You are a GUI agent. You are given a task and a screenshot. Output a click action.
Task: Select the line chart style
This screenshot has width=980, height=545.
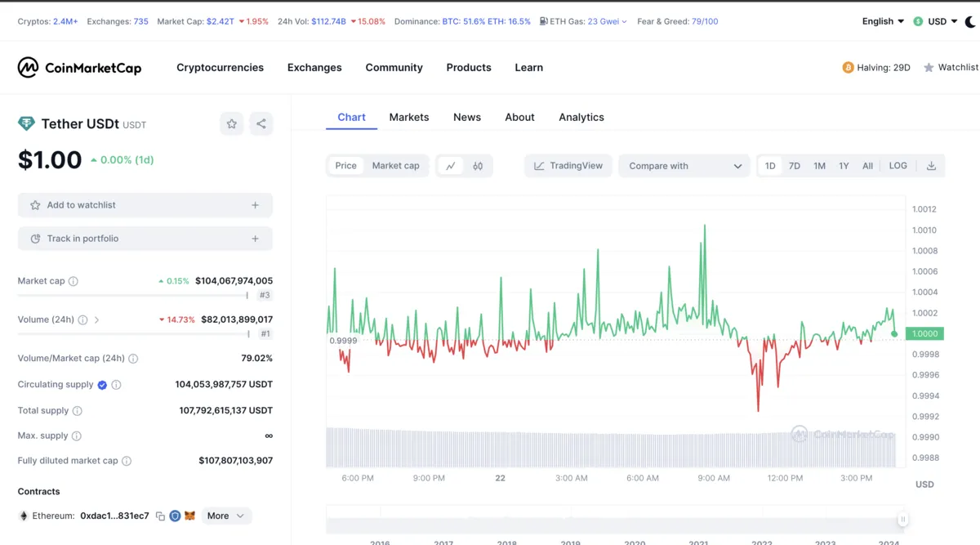click(451, 166)
